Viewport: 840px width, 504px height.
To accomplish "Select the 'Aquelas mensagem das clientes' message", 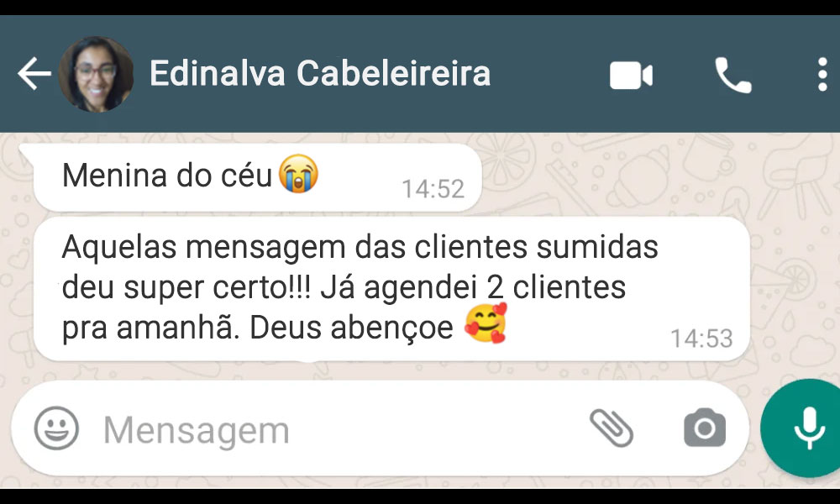I will click(x=391, y=289).
